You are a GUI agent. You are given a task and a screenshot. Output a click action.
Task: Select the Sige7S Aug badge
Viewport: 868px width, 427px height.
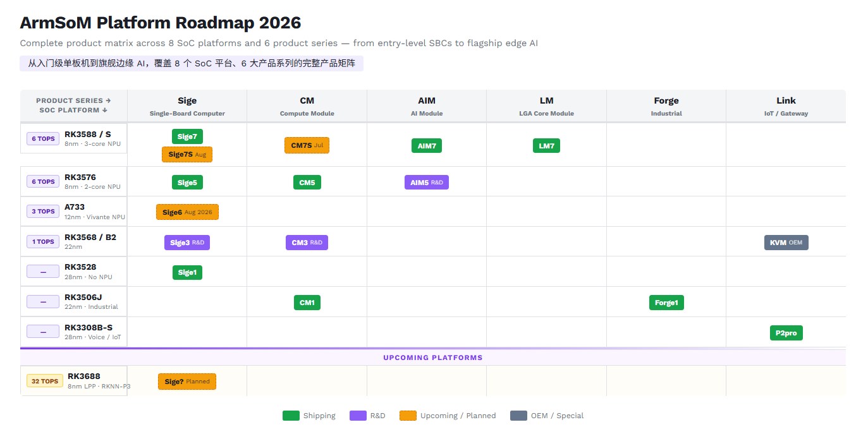pos(187,154)
